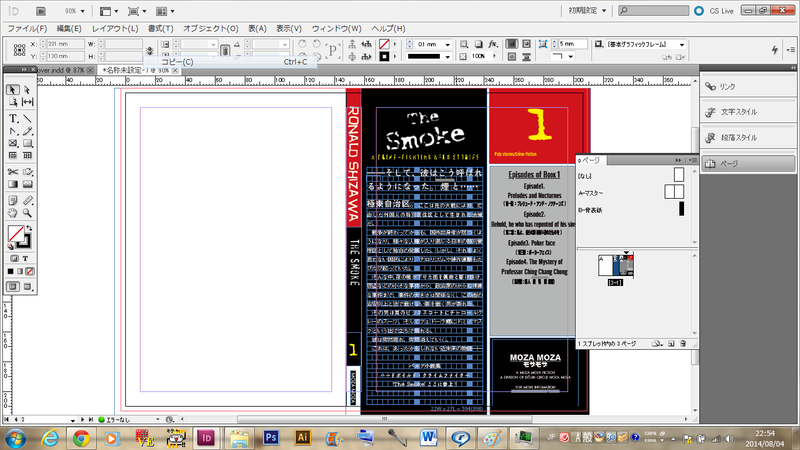Open ファイル(F) menu
This screenshot has width=800, height=450.
(27, 29)
